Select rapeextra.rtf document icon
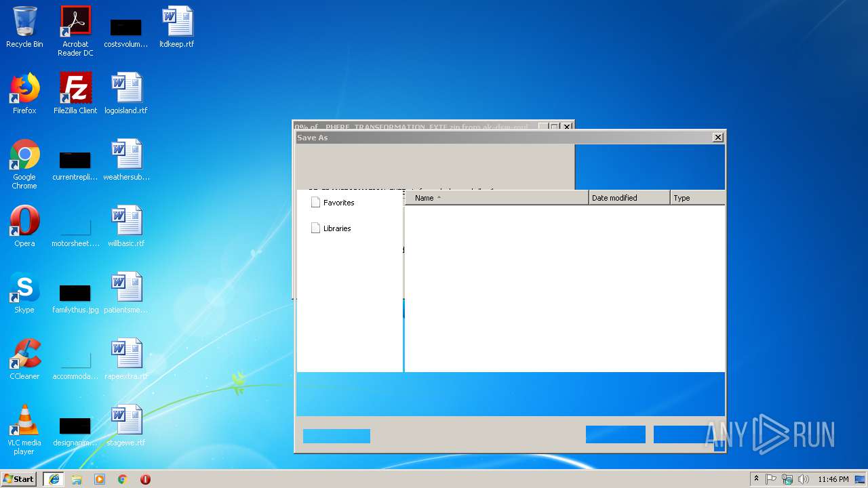Image resolution: width=868 pixels, height=488 pixels. [126, 359]
